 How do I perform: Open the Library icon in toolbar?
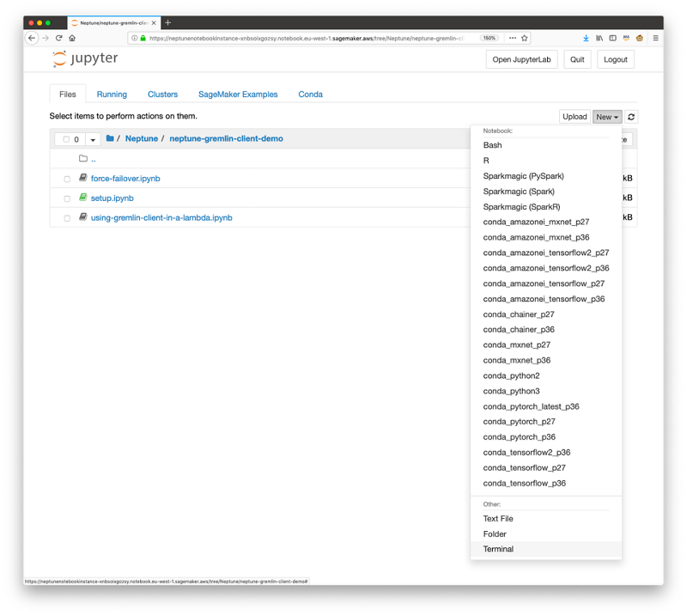click(x=599, y=38)
